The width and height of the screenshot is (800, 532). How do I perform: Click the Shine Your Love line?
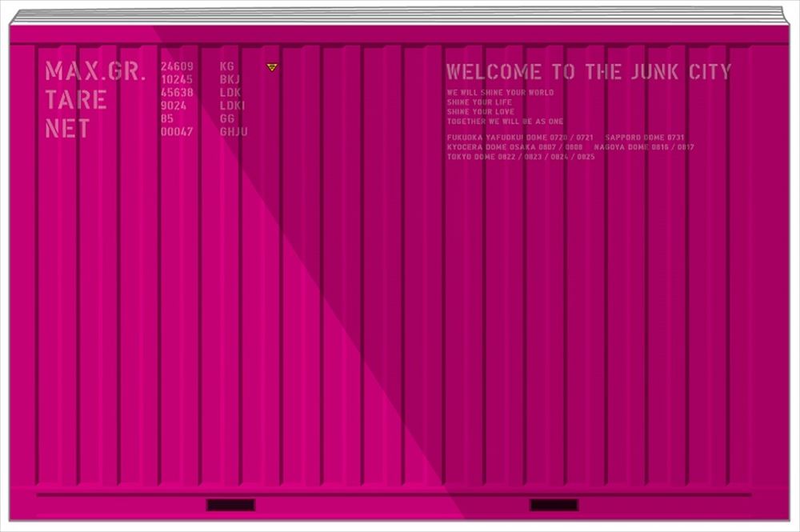point(481,112)
